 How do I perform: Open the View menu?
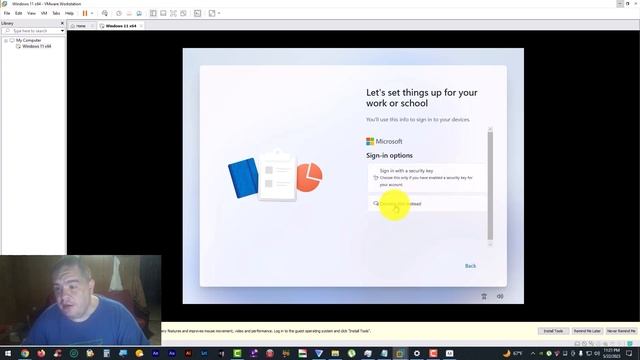click(31, 13)
